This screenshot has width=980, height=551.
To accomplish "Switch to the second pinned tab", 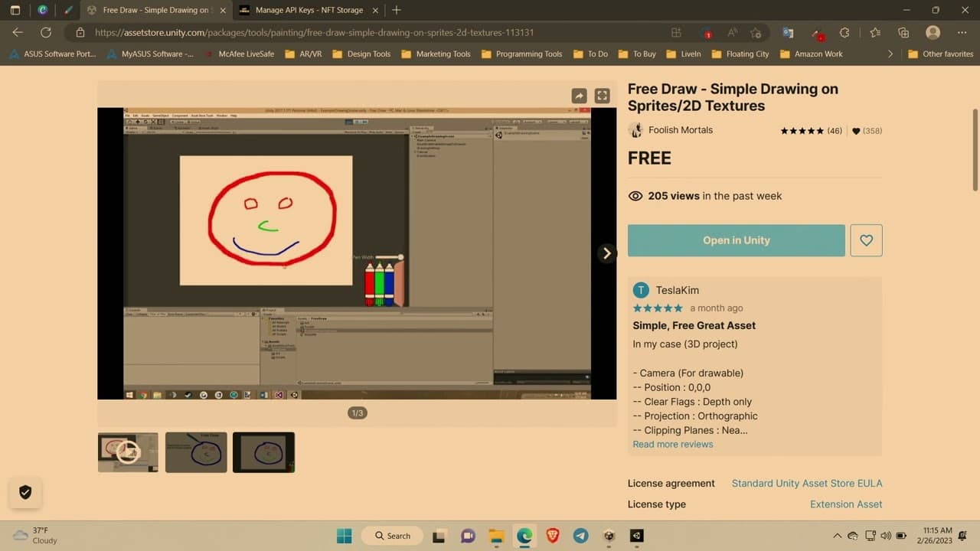I will (x=43, y=10).
